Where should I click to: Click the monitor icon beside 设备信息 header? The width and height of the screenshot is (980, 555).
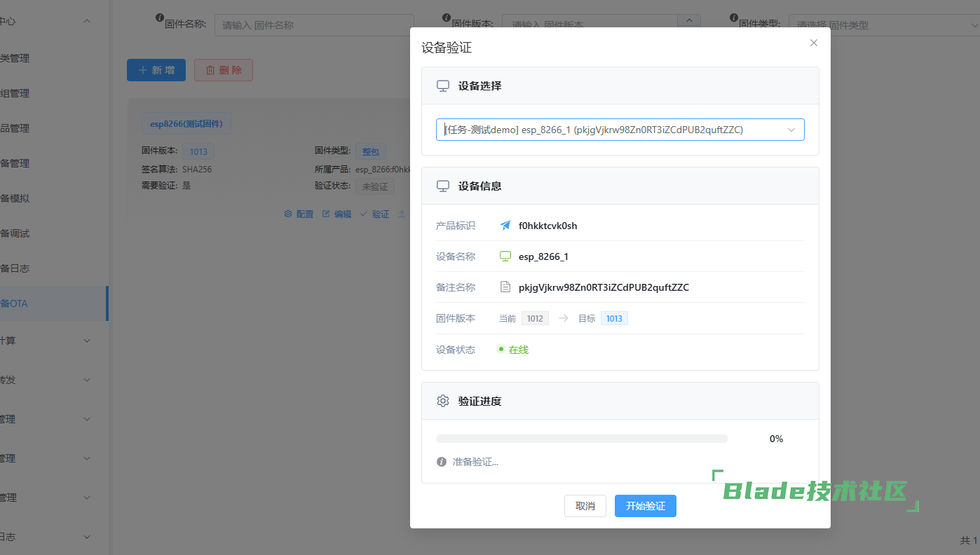point(442,186)
